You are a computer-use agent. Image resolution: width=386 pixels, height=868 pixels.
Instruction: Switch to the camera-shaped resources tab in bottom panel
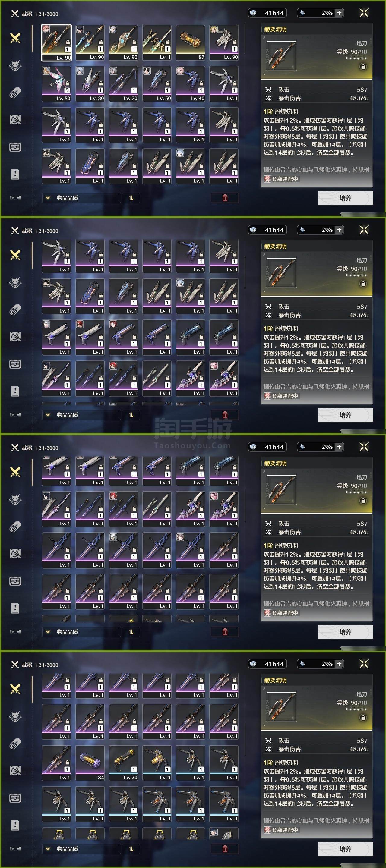(x=15, y=771)
